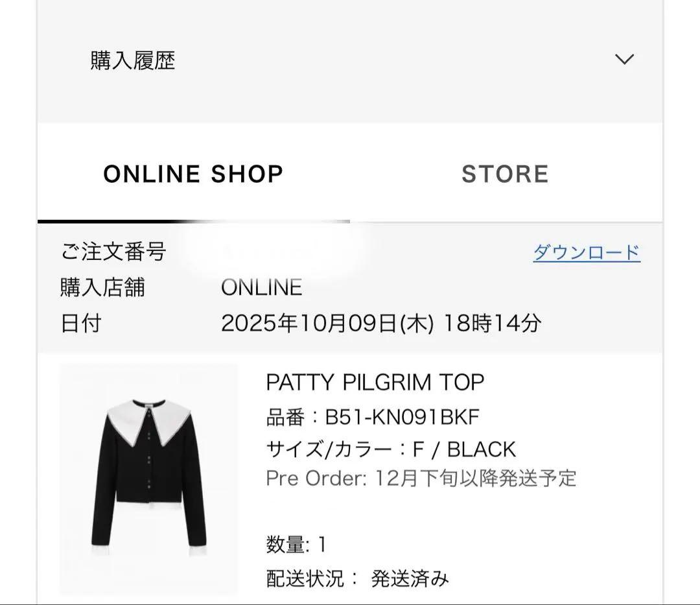Click the ONLINE purchase store label
Screen dimensions: 700x605
261,287
